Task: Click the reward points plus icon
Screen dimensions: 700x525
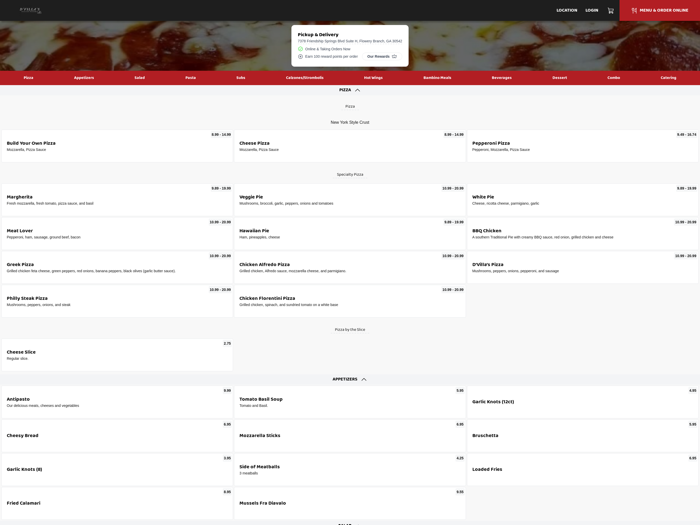Action: click(300, 57)
